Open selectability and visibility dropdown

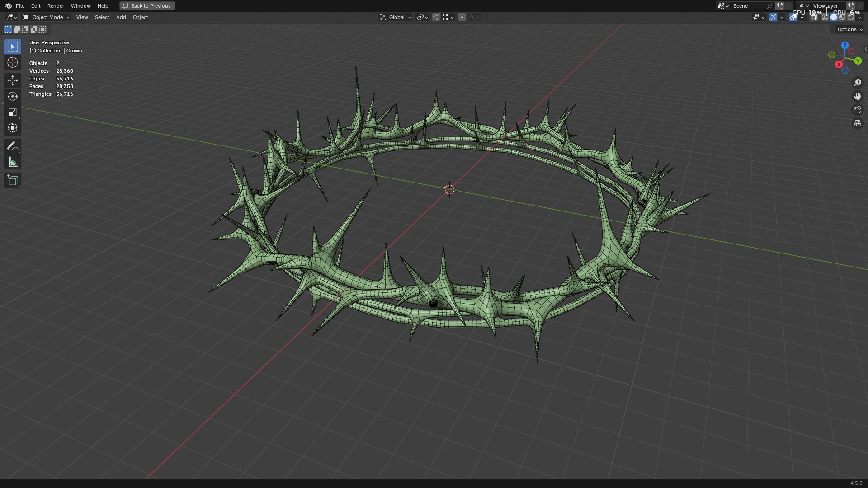point(759,17)
